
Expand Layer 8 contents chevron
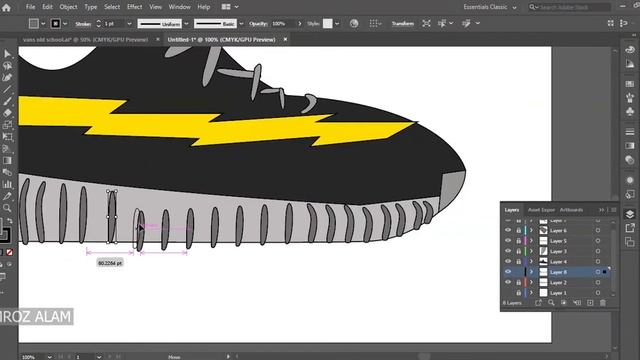[x=531, y=272]
